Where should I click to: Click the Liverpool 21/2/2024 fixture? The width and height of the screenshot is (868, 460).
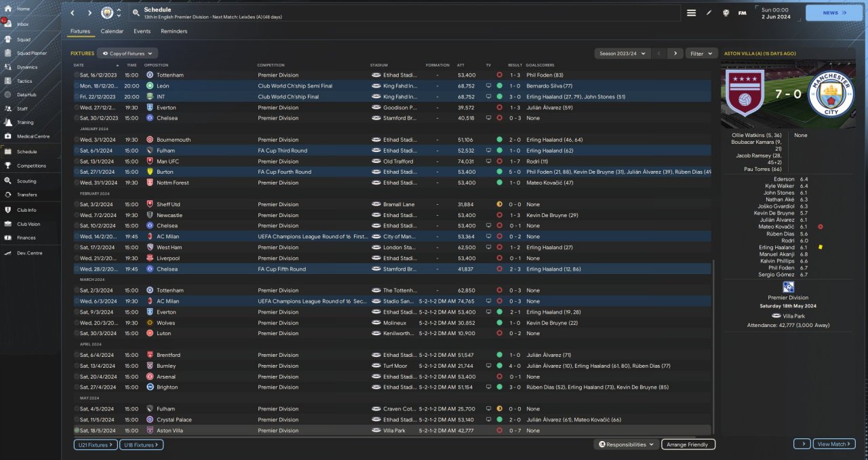pyautogui.click(x=392, y=258)
